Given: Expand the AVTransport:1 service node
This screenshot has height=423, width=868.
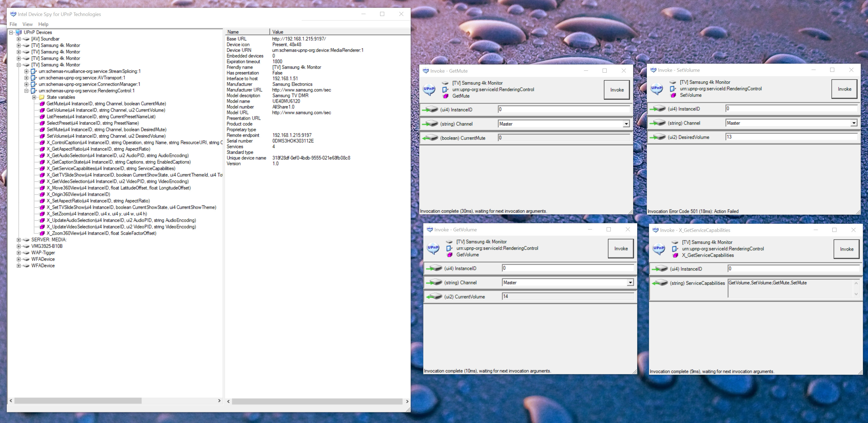Looking at the screenshot, I should 26,78.
